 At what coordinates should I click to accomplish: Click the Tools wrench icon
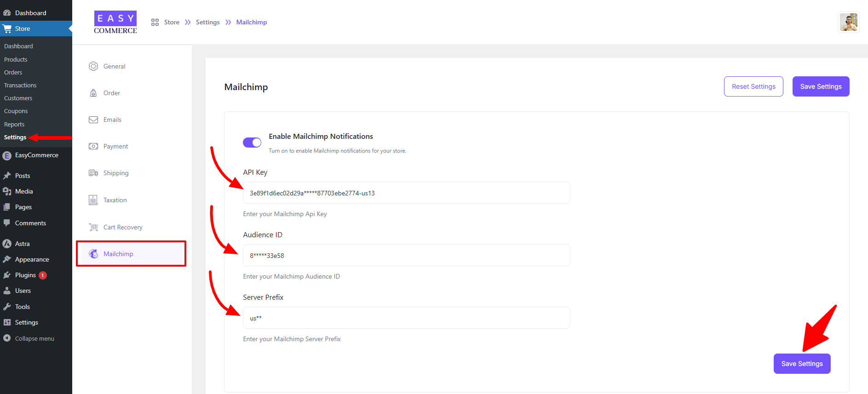(x=7, y=307)
